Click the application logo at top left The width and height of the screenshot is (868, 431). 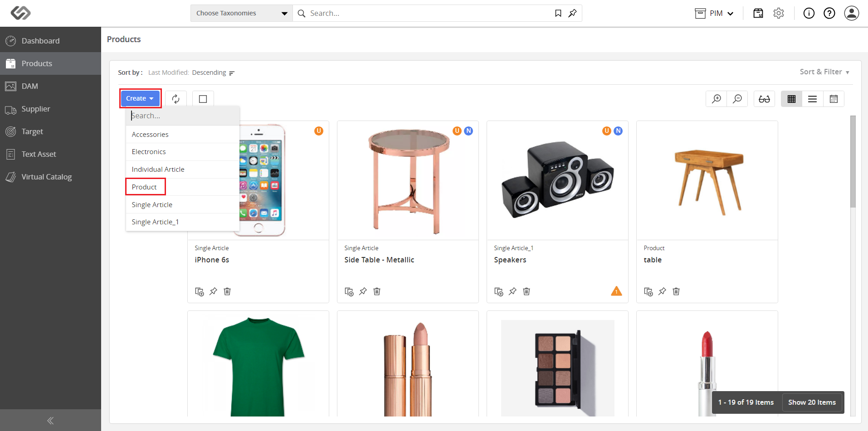pyautogui.click(x=20, y=13)
